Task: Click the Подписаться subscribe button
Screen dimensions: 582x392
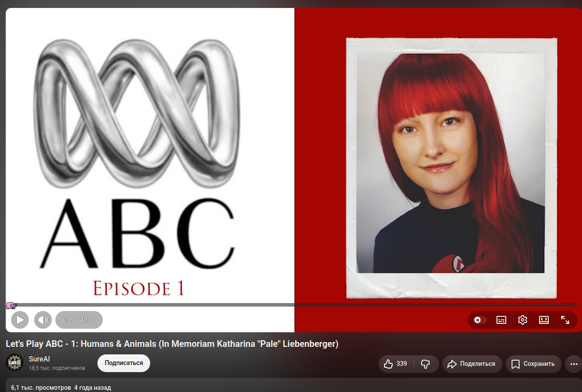Action: click(x=124, y=363)
